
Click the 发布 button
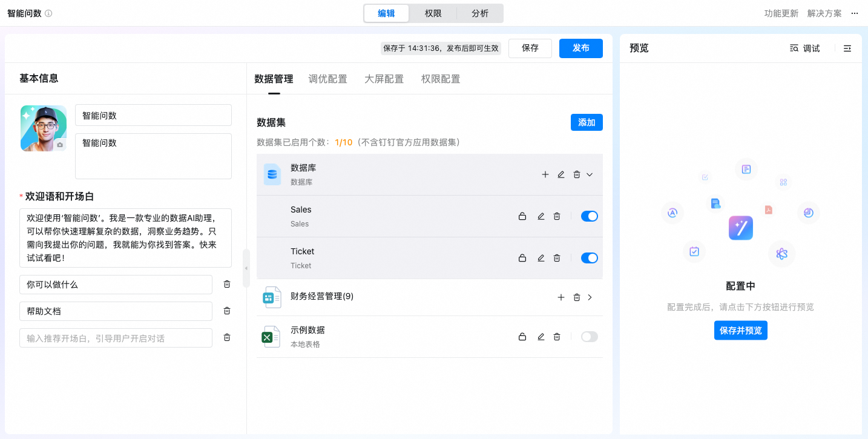click(x=581, y=48)
